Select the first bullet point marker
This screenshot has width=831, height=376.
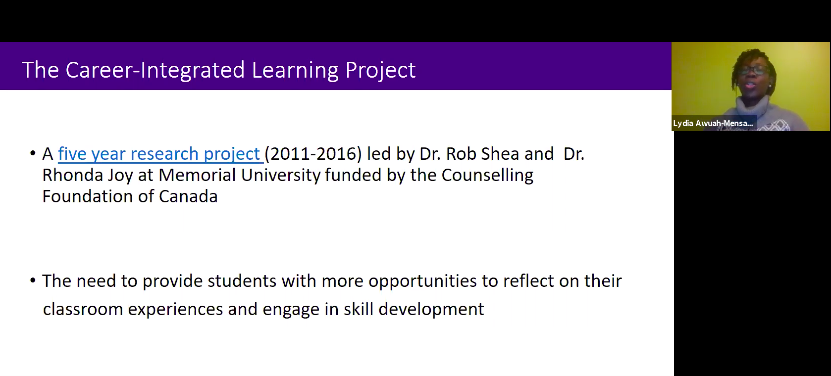[x=33, y=154]
